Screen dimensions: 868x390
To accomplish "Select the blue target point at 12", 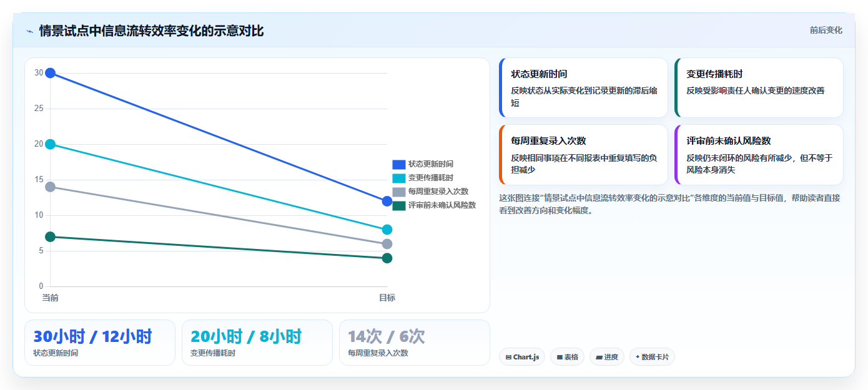I will 387,201.
